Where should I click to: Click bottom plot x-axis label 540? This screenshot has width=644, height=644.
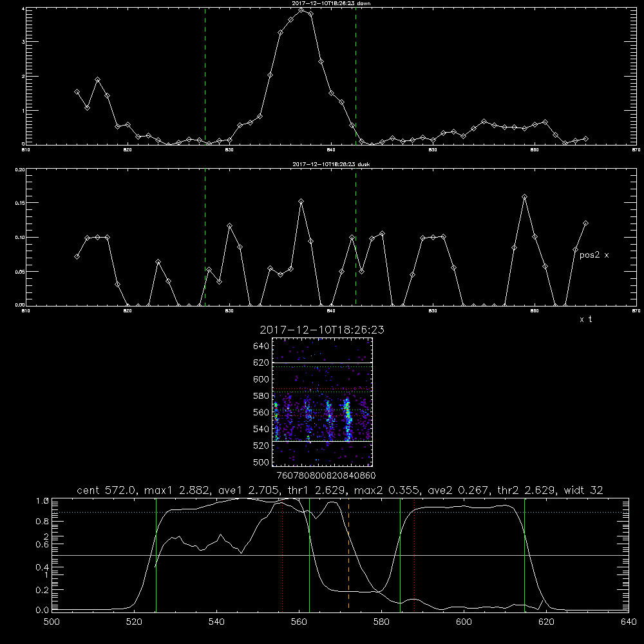[216, 622]
